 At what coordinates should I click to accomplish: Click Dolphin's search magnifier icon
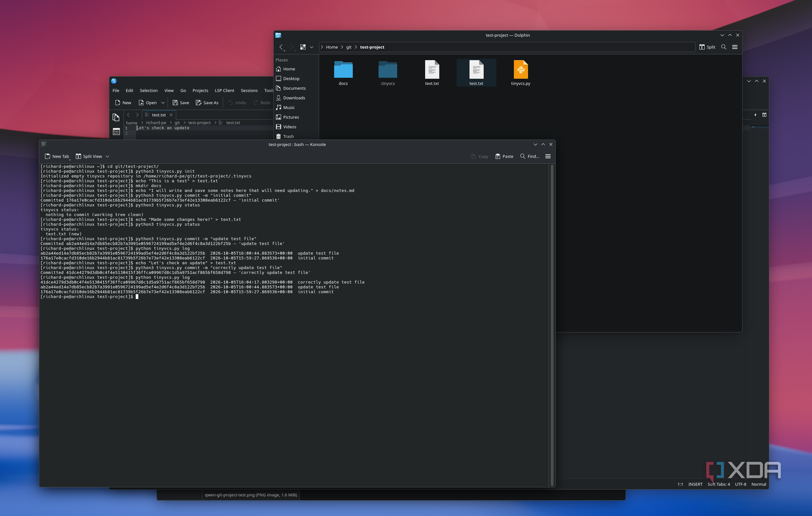coord(723,47)
